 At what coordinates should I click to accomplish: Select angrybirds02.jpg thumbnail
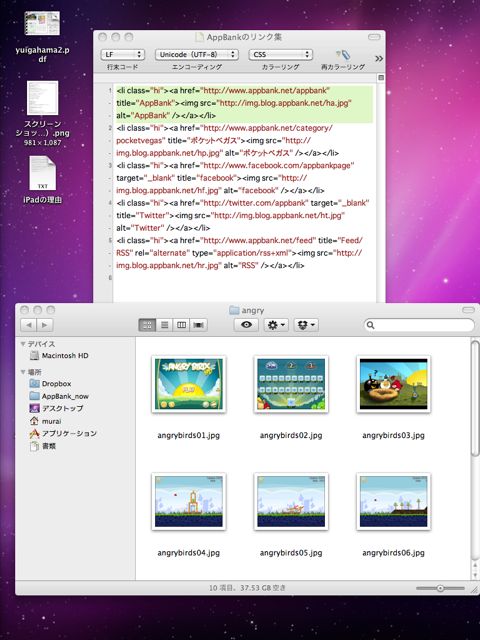[x=291, y=384]
